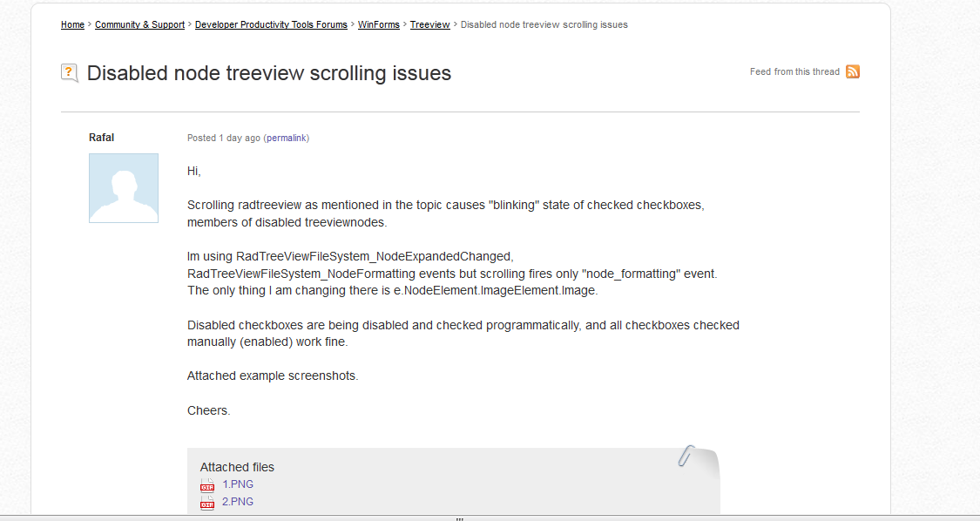Open Rafal's profile avatar
Screen dimensions: 980x521
pos(124,188)
